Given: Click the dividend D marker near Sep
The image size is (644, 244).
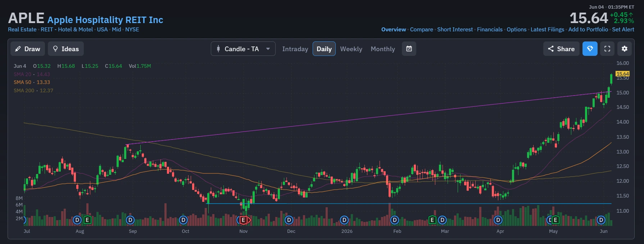Looking at the screenshot, I should pos(130,220).
